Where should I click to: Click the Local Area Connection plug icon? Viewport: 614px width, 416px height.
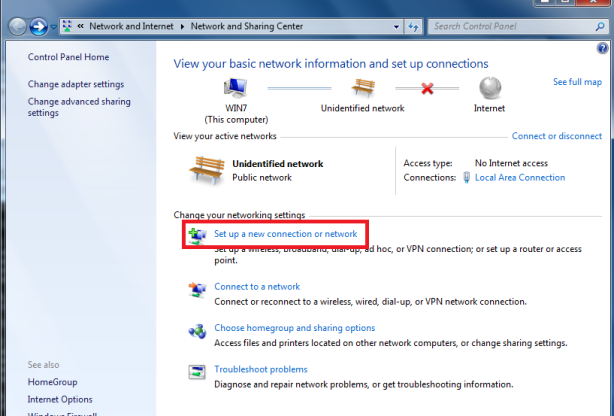coord(466,177)
